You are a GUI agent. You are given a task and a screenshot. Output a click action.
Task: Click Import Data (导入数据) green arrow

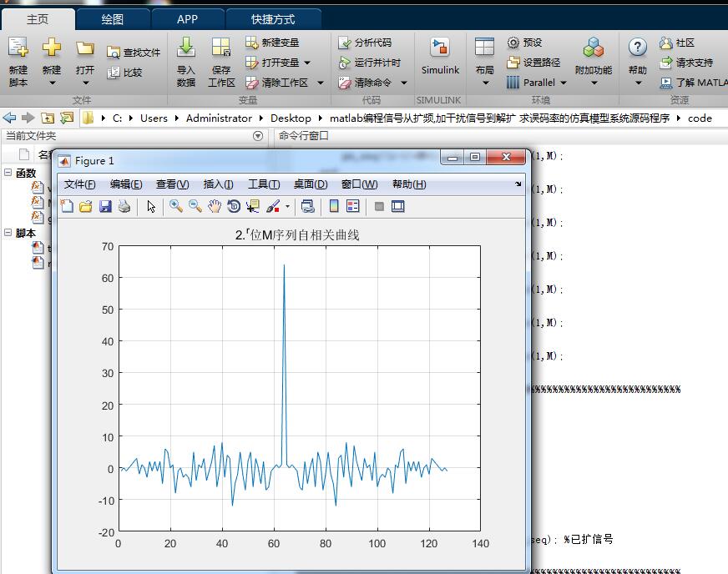point(185,48)
